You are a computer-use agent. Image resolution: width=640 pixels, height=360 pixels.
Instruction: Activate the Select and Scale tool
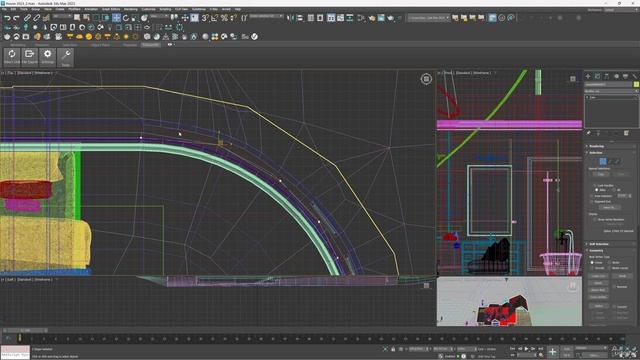135,18
